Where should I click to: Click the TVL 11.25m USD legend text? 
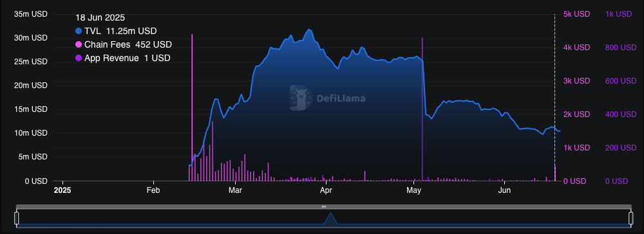pyautogui.click(x=120, y=31)
